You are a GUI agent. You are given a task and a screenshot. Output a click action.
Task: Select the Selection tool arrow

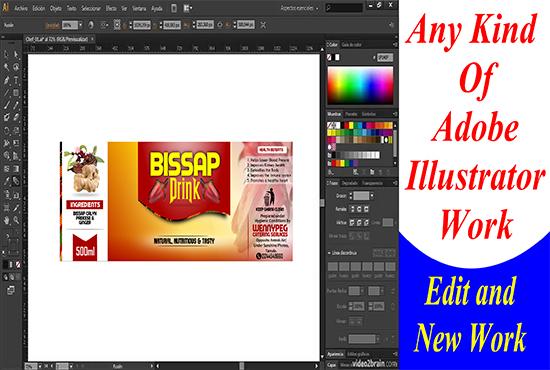click(x=6, y=54)
